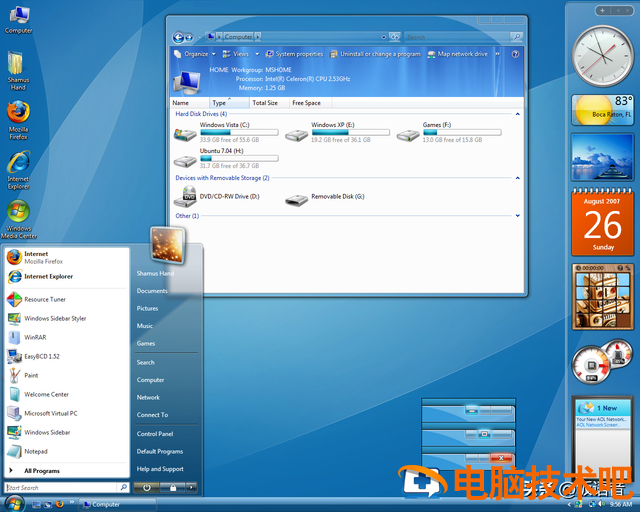Open the Explorer help question mark icon
Screen dimensions: 640x512
pyautogui.click(x=515, y=54)
